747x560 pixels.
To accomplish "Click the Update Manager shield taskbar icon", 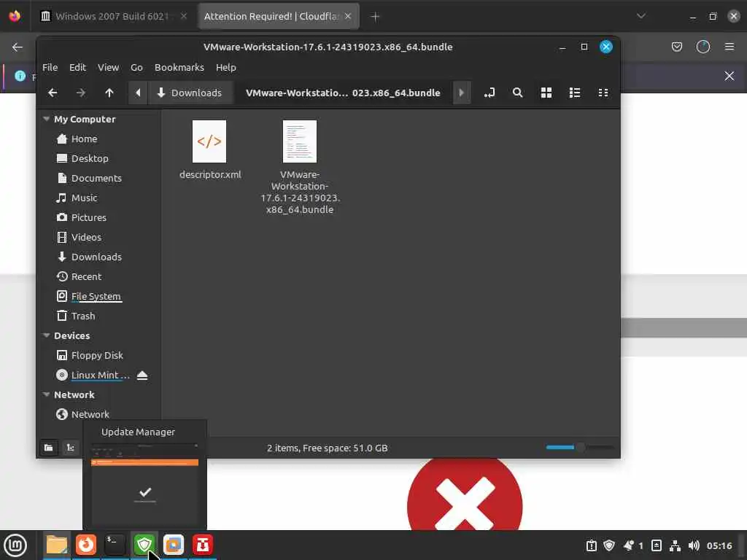I will point(144,545).
